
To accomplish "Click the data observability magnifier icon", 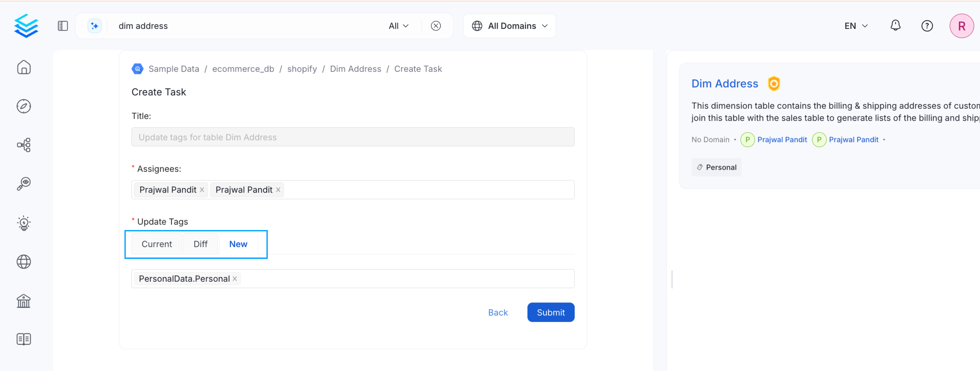I will point(24,184).
